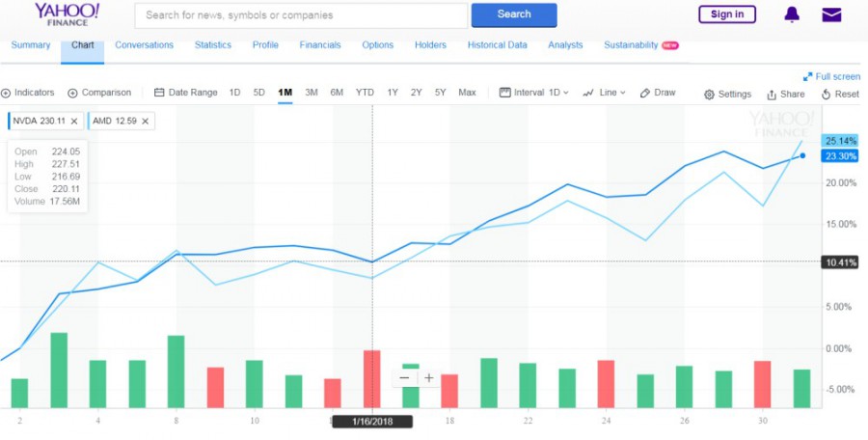Viewport: 868px width, 440px height.
Task: Expand the Interval 1D dropdown
Action: (x=534, y=93)
